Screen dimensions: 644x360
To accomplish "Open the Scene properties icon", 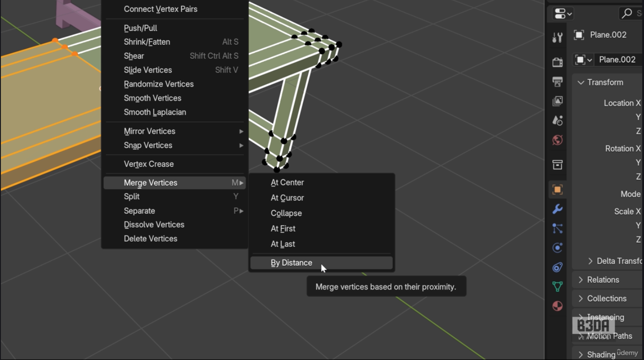I will (557, 120).
